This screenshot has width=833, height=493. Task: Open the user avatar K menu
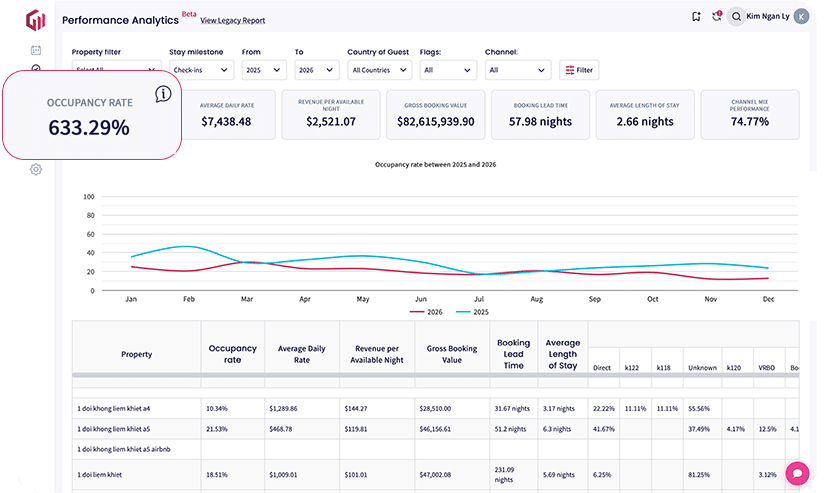[x=801, y=16]
